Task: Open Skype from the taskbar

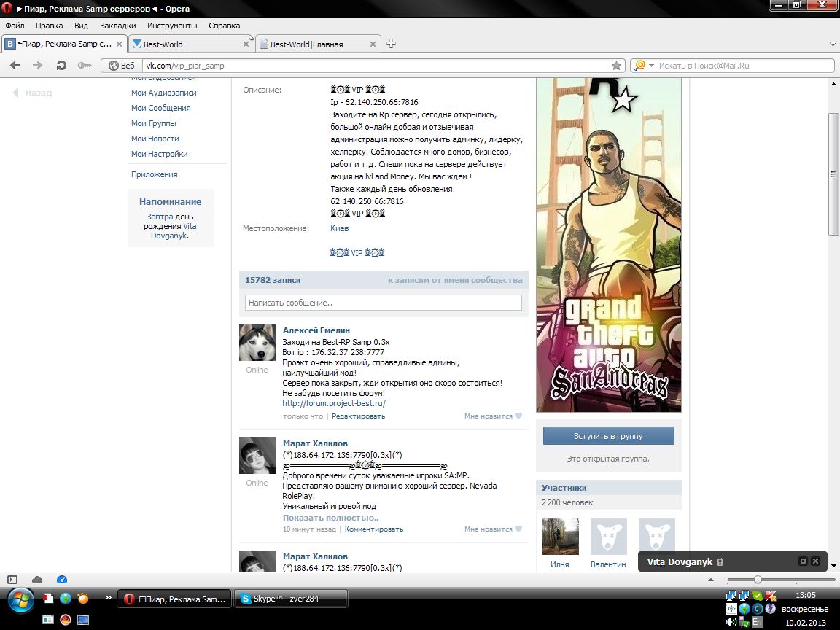Action: coord(291,599)
